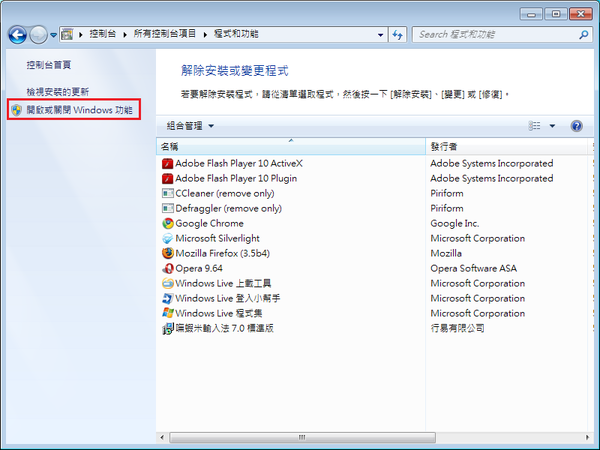The width and height of the screenshot is (600, 450).
Task: Select the Mozilla Firefox icon
Action: coord(167,253)
